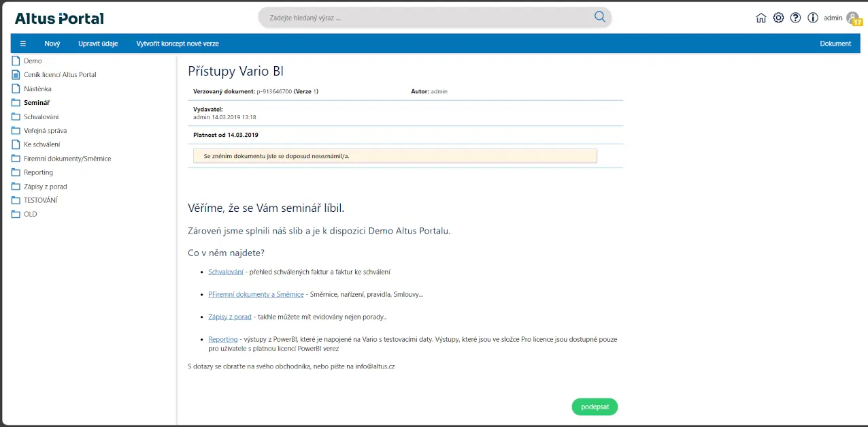Screen dimensions: 868x427
Task: Click the magnifier search icon
Action: tap(599, 17)
